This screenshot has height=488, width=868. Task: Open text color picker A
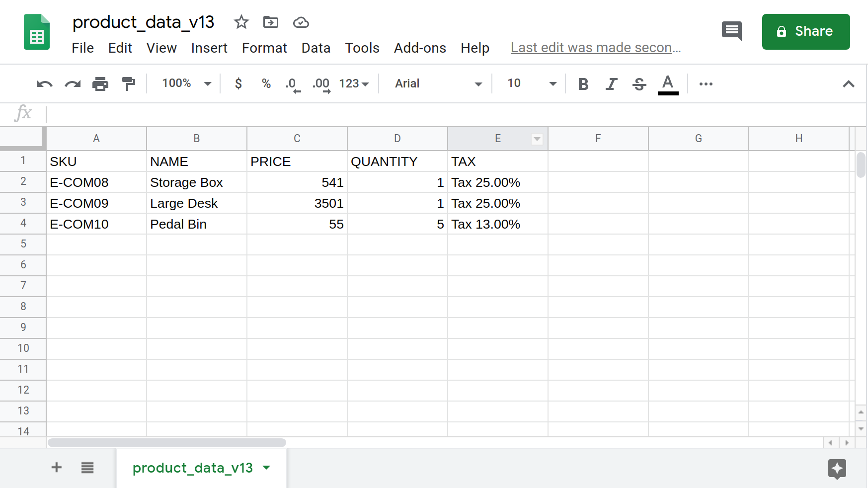(668, 84)
